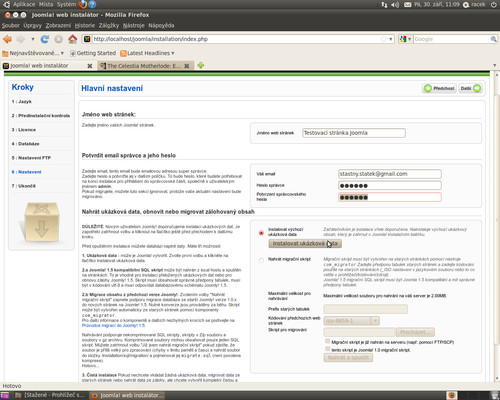
Task: Open the back/forward history dropdown arrow
Action: point(33,39)
